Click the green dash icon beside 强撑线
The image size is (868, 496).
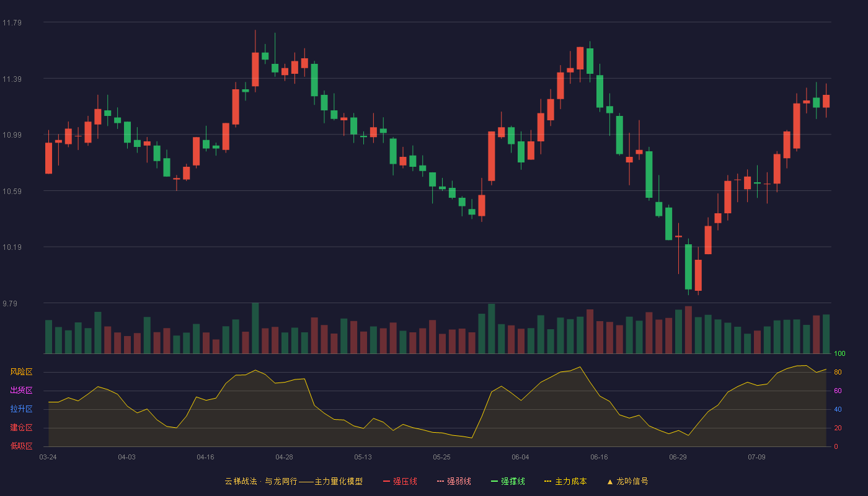pyautogui.click(x=495, y=481)
